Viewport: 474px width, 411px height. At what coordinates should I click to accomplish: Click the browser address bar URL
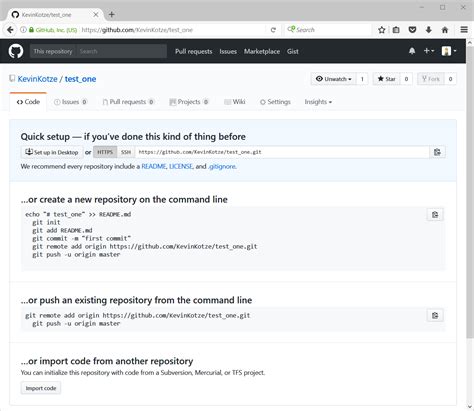[137, 30]
